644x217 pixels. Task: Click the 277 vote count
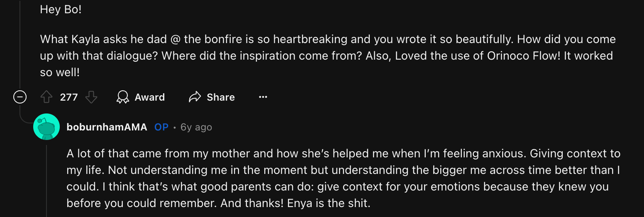coord(69,97)
